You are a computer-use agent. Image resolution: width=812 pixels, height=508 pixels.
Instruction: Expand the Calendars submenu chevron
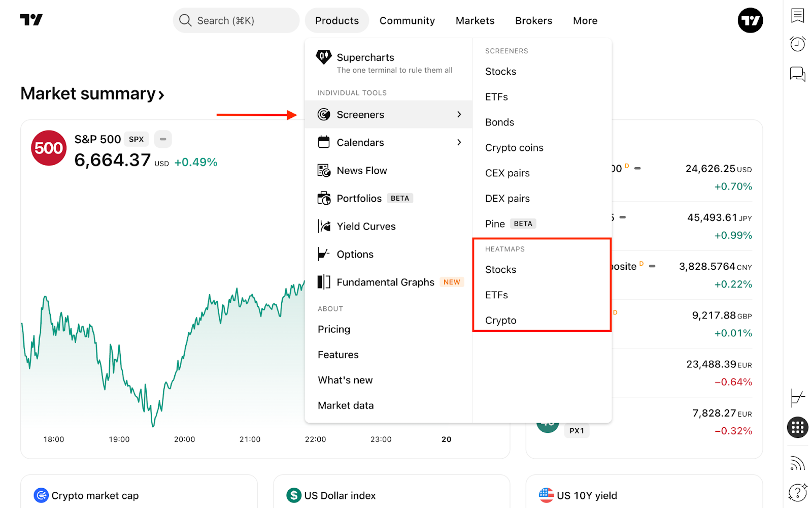point(459,142)
